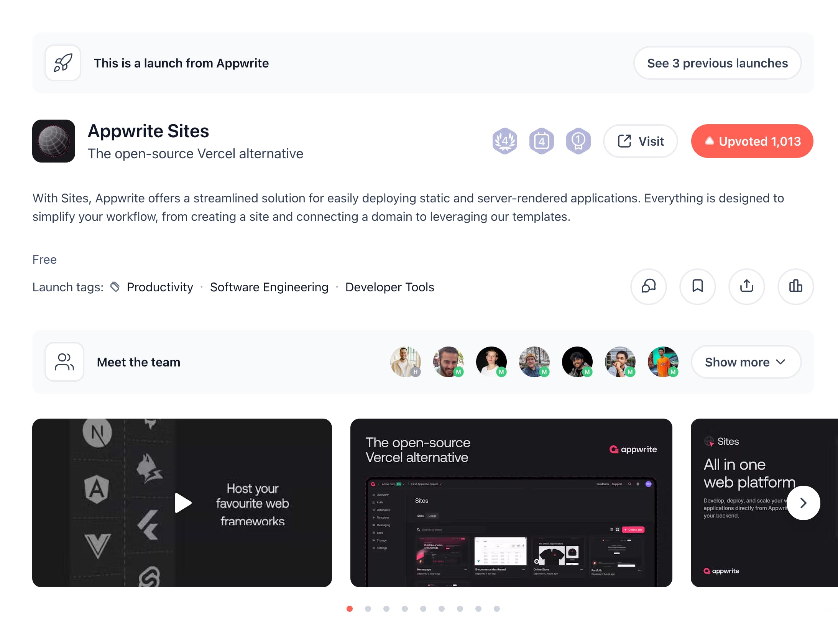Open the Appwrite Sites globe logo
Screen dimensions: 838x644
pos(54,141)
